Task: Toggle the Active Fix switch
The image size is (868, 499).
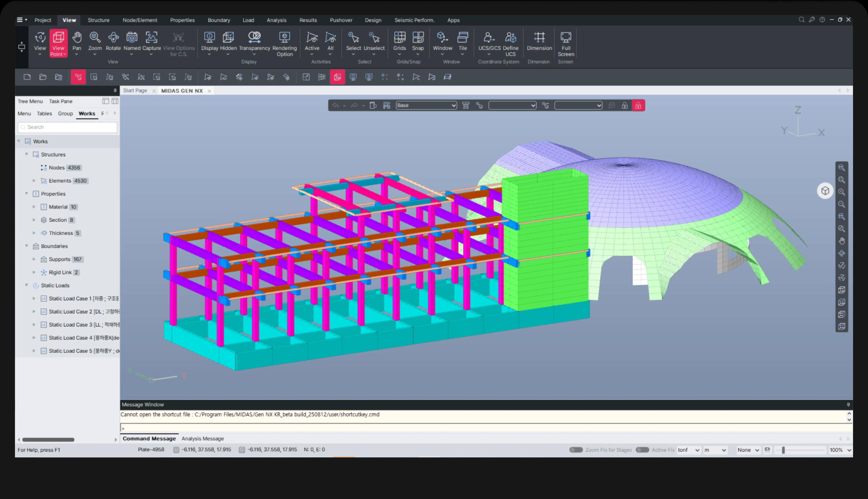Action: (642, 450)
